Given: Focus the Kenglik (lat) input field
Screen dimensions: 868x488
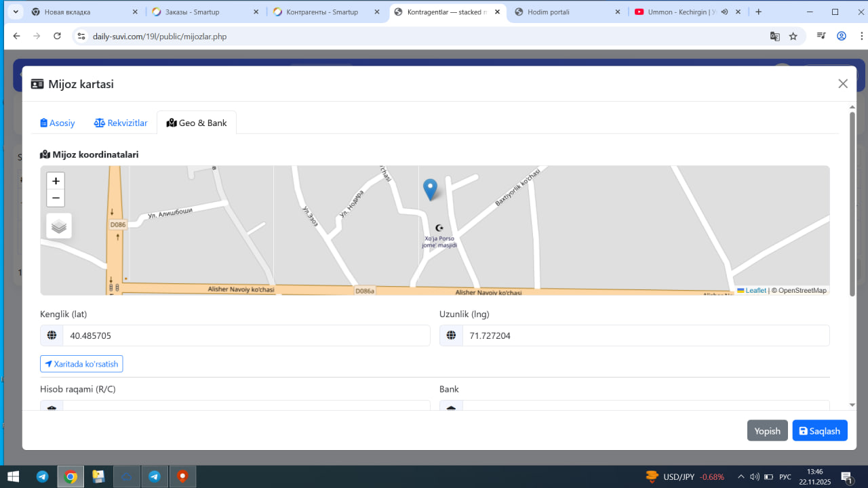Looking at the screenshot, I should [246, 335].
